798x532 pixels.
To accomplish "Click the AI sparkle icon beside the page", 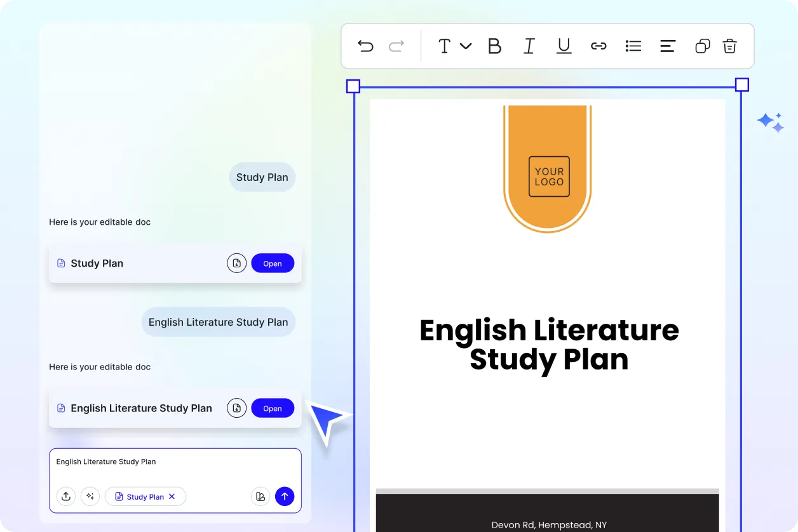I will coord(771,123).
